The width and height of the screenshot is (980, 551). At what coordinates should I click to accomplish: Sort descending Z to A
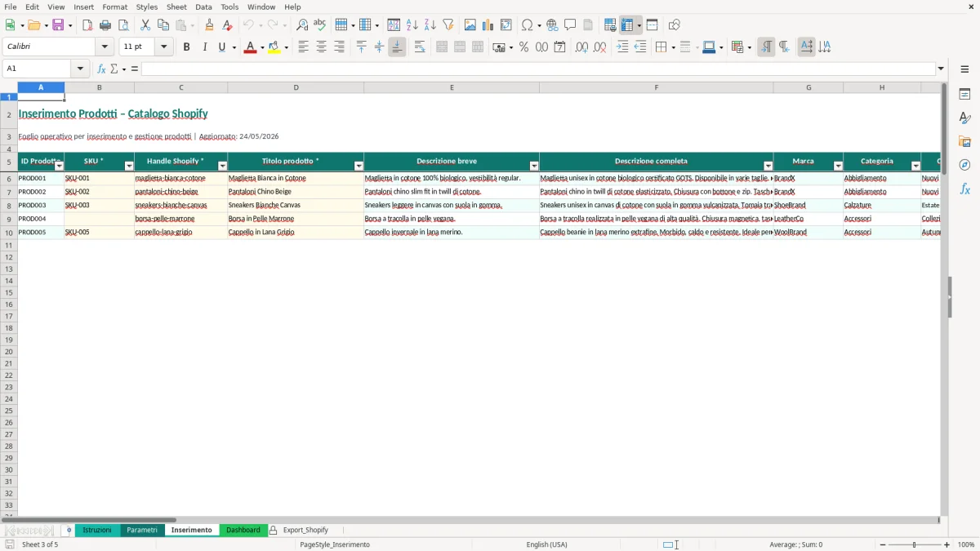[430, 25]
